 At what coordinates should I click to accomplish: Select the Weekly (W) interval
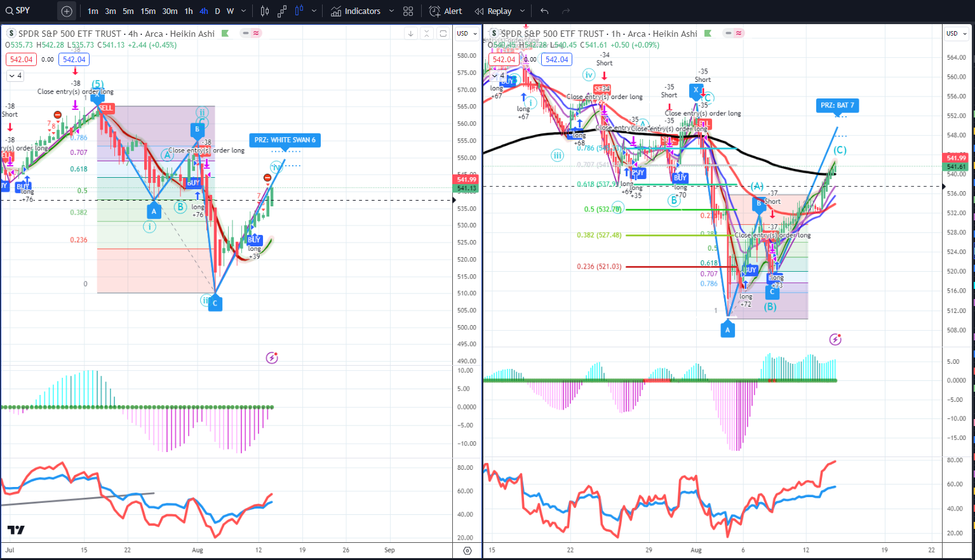click(x=230, y=11)
